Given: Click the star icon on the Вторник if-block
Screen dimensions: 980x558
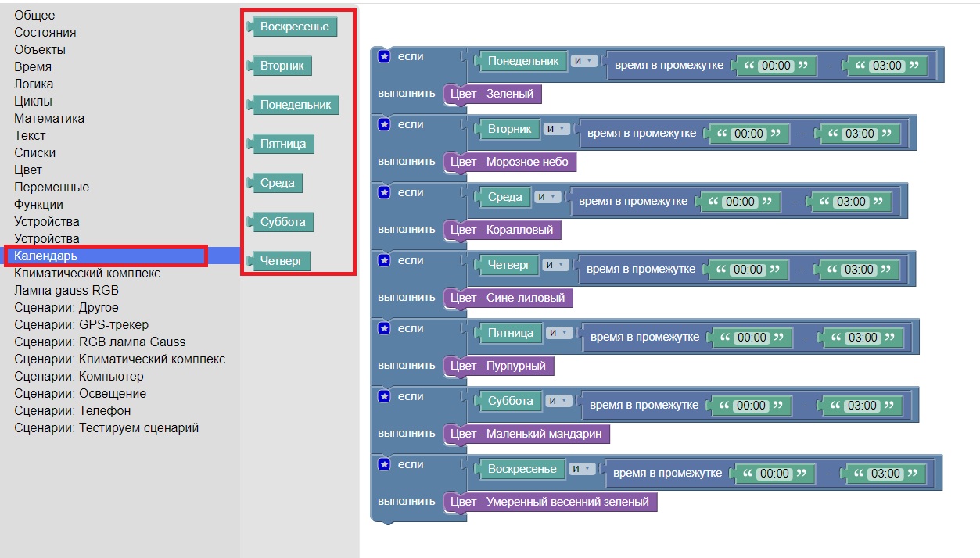Looking at the screenshot, I should (384, 124).
